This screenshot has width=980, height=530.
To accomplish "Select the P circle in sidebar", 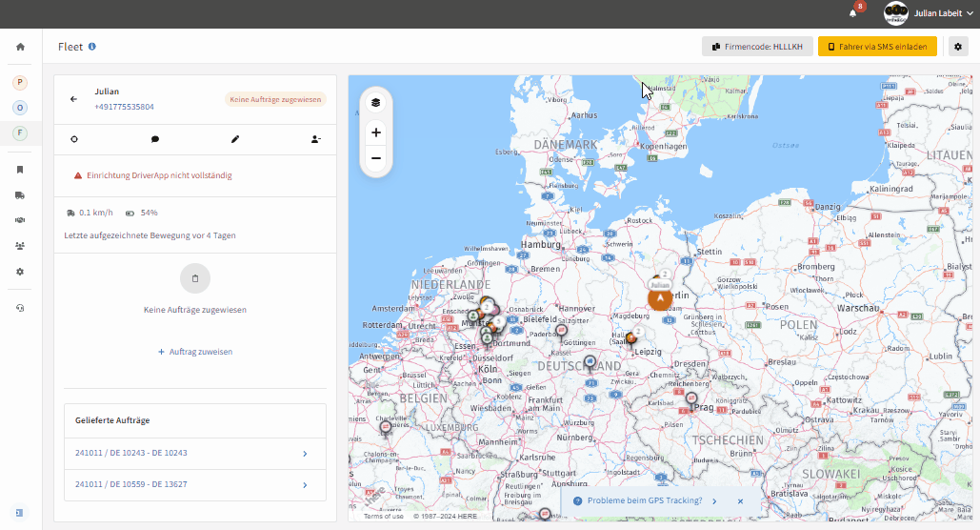I will coord(20,82).
